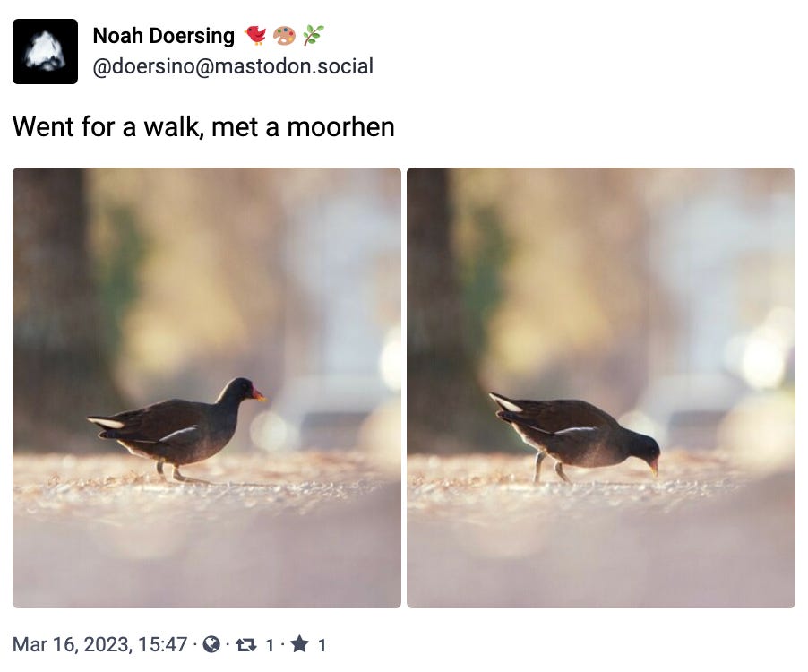Open Noah Doersing's profile avatar
808x672 pixels.
(46, 52)
